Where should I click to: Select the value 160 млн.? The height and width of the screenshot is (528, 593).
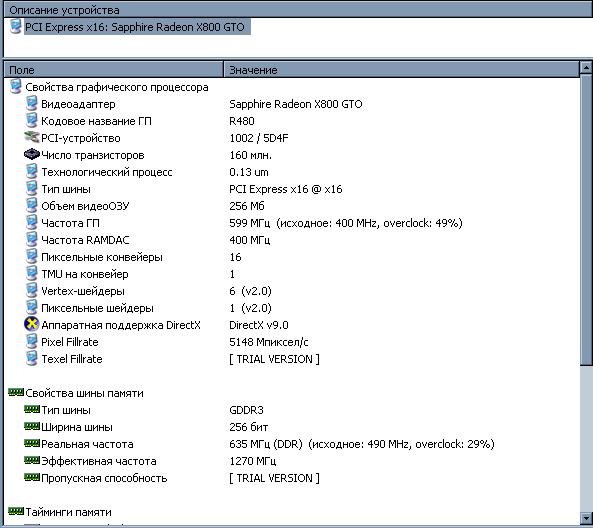click(250, 155)
